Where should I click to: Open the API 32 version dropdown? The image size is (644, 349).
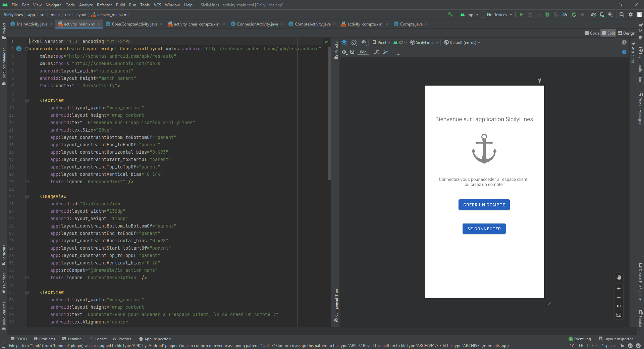[x=400, y=42]
